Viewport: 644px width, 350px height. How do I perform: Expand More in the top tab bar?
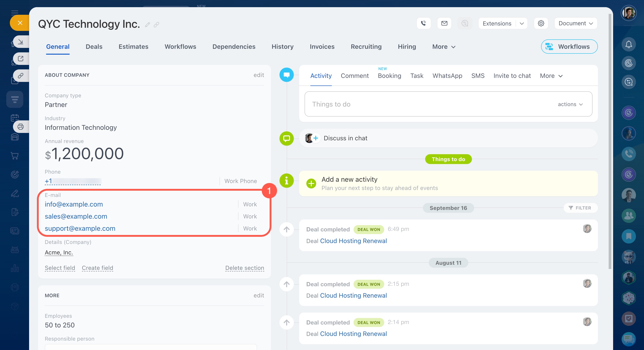(444, 47)
